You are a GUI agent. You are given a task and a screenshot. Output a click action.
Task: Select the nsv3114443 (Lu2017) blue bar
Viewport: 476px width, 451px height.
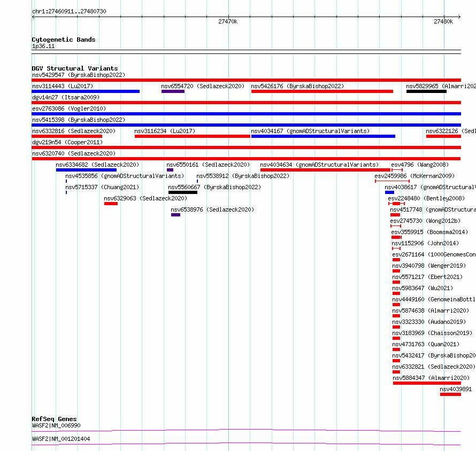86,91
